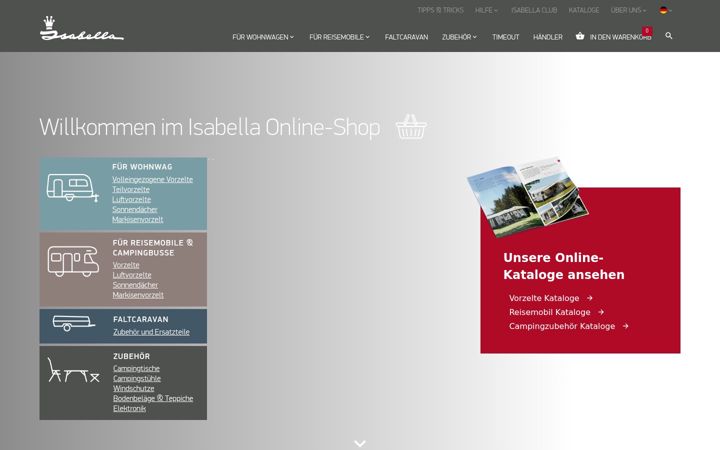Image resolution: width=720 pixels, height=450 pixels.
Task: Open Vorzelte link under Reisemobile
Action: tap(126, 265)
